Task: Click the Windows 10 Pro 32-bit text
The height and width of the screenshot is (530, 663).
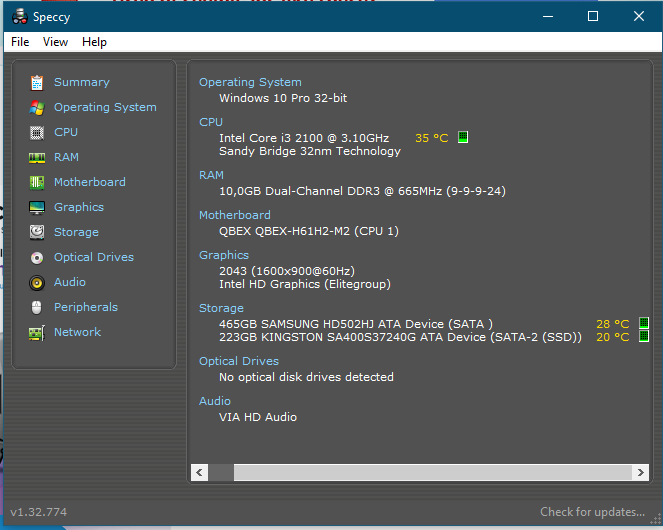Action: 283,98
